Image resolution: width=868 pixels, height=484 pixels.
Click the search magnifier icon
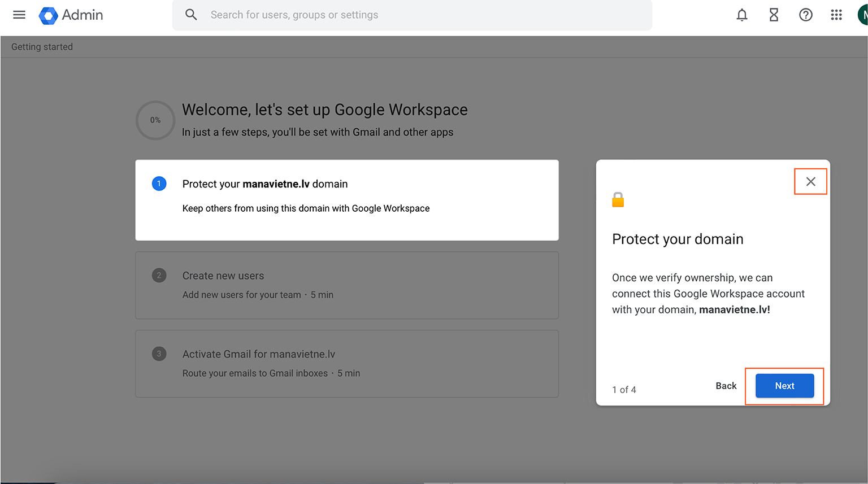click(x=192, y=15)
